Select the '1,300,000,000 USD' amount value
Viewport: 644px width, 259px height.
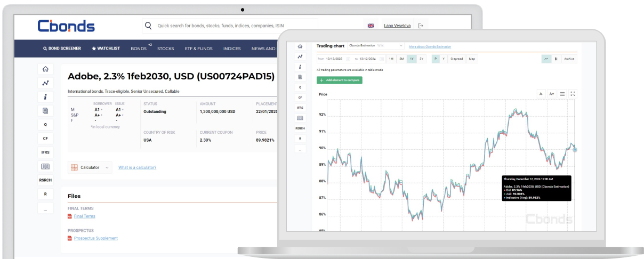pos(218,111)
